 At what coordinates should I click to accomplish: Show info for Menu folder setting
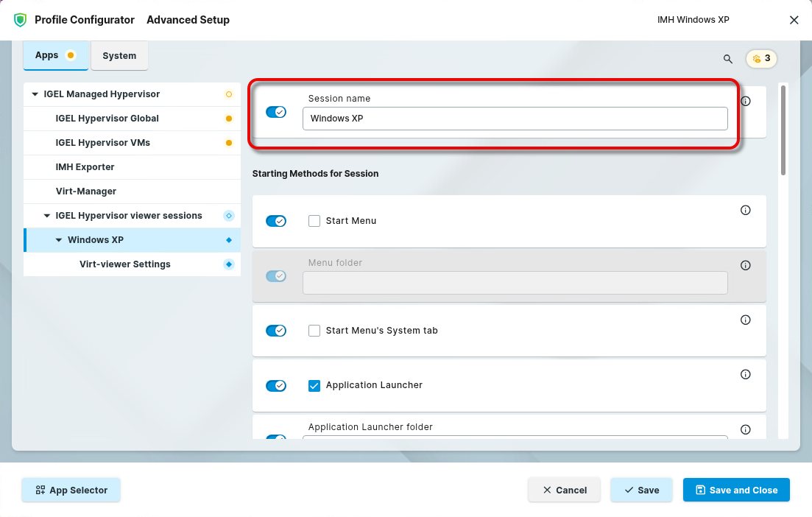pyautogui.click(x=745, y=265)
